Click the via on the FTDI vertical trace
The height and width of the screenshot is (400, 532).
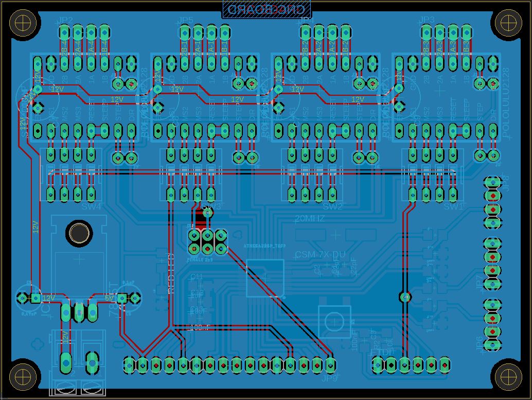(x=405, y=297)
